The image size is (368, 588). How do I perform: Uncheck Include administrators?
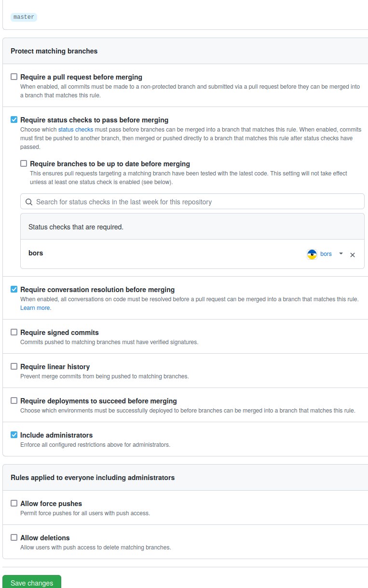[x=14, y=435]
